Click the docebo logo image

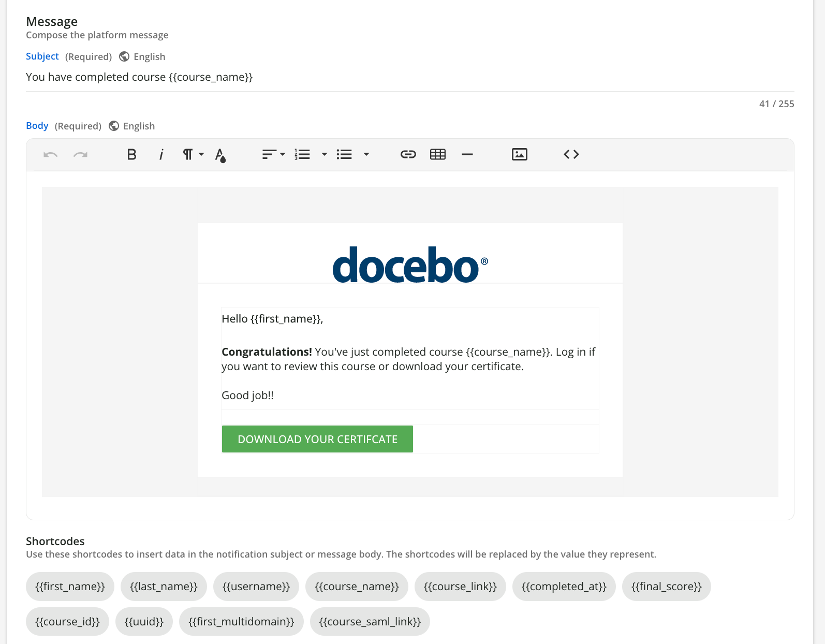coord(410,265)
